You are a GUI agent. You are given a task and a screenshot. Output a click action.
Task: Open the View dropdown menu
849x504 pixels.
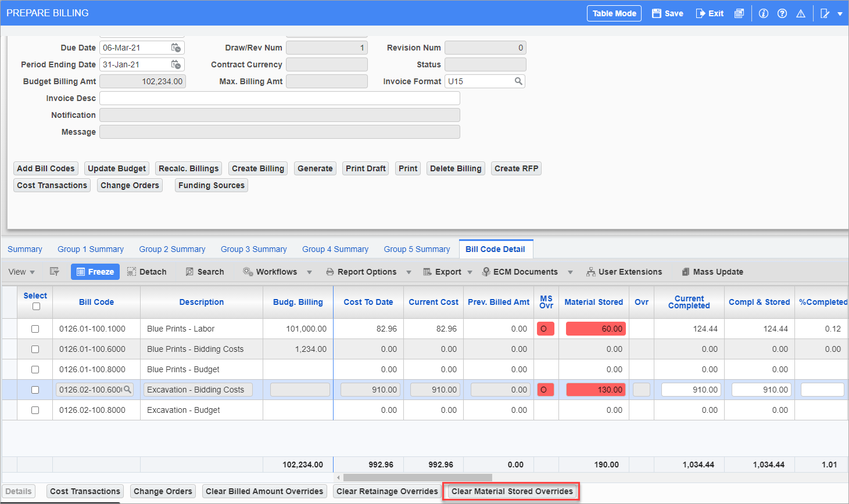pyautogui.click(x=21, y=271)
